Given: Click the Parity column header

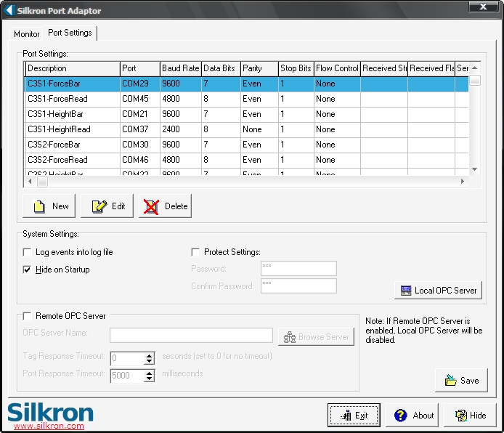Looking at the screenshot, I should pyautogui.click(x=259, y=68).
